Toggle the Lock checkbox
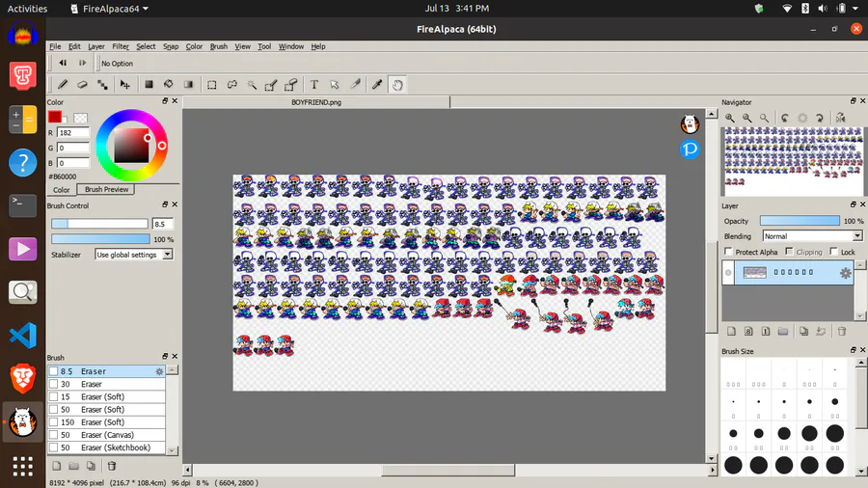 (834, 252)
